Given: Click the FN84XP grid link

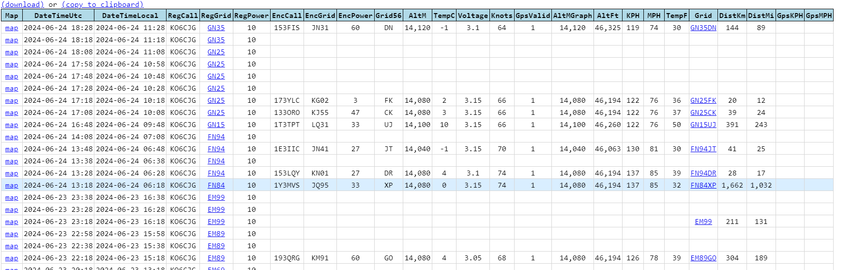Looking at the screenshot, I should [x=703, y=185].
